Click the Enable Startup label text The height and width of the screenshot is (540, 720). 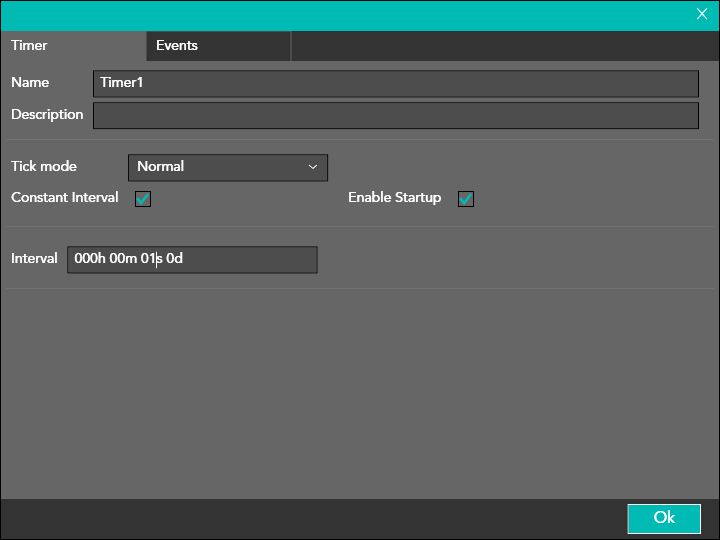394,198
